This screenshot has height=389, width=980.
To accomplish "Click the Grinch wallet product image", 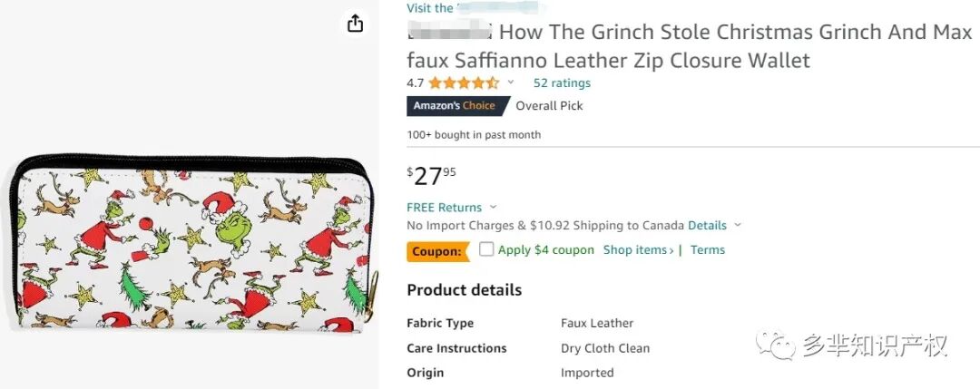I will point(189,245).
